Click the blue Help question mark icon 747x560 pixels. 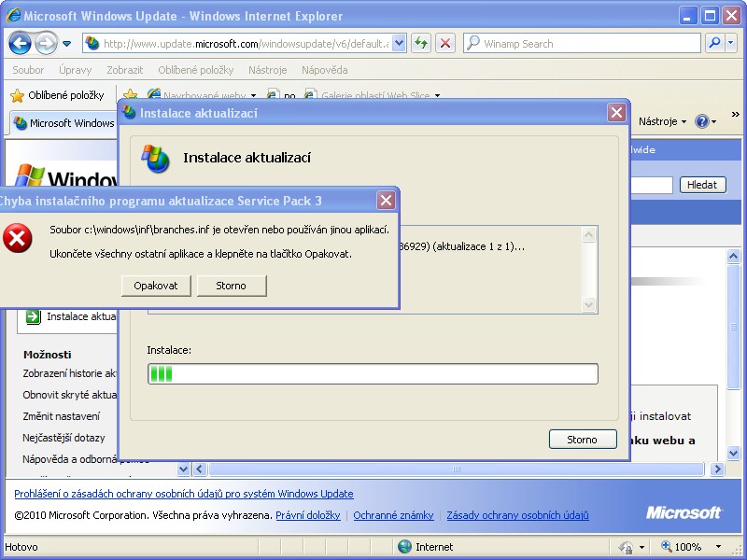702,121
